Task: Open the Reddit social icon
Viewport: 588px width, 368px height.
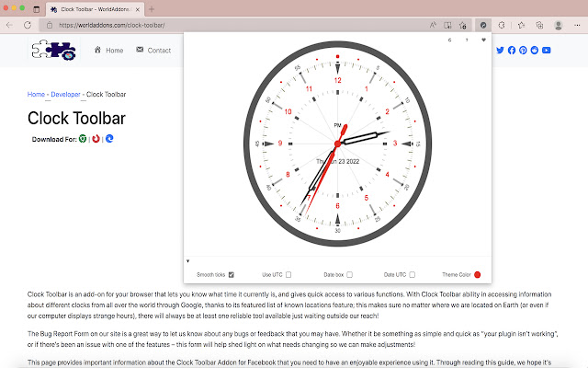Action: coord(535,50)
